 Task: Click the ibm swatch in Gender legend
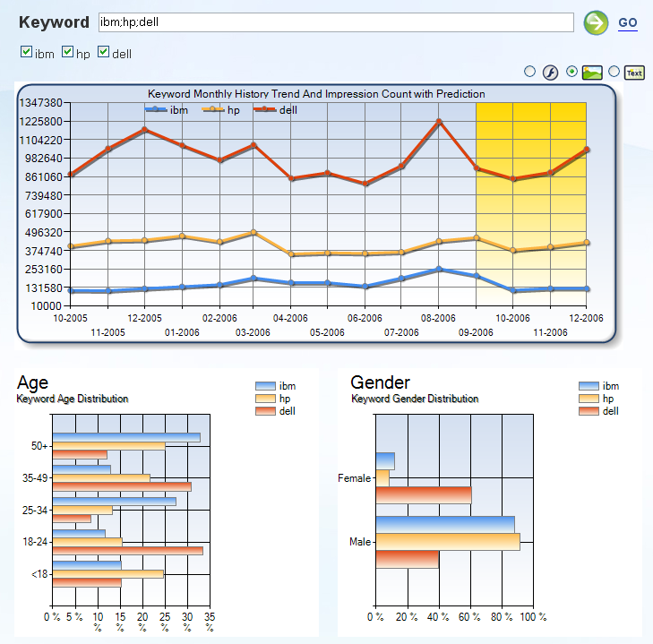589,386
